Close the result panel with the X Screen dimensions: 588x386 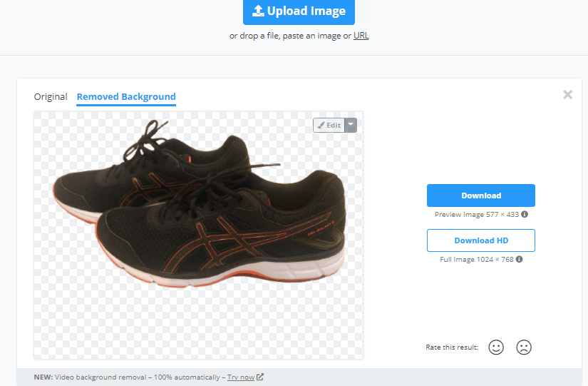point(568,95)
